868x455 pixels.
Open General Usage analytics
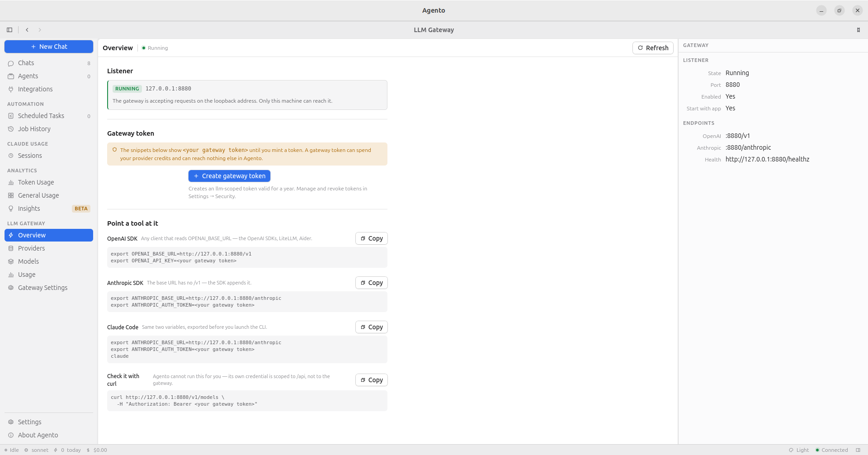(x=49, y=195)
